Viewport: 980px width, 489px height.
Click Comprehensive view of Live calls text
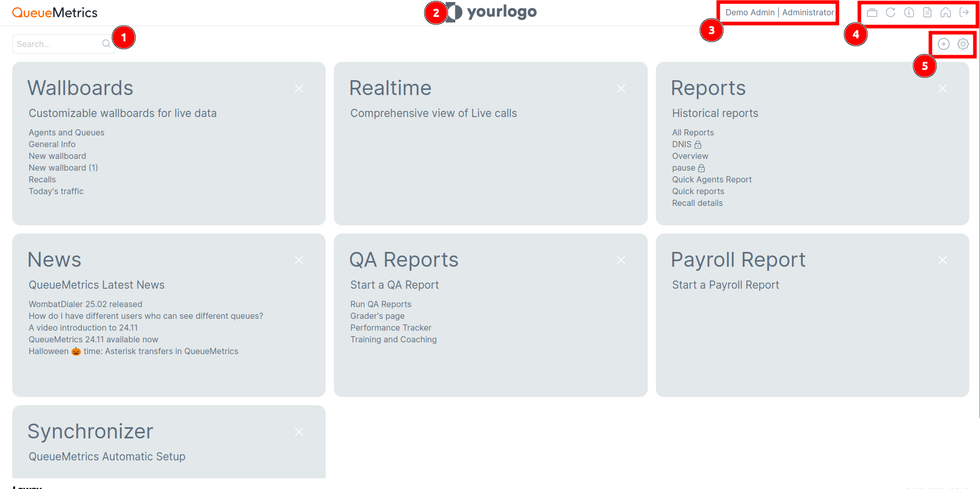[434, 113]
